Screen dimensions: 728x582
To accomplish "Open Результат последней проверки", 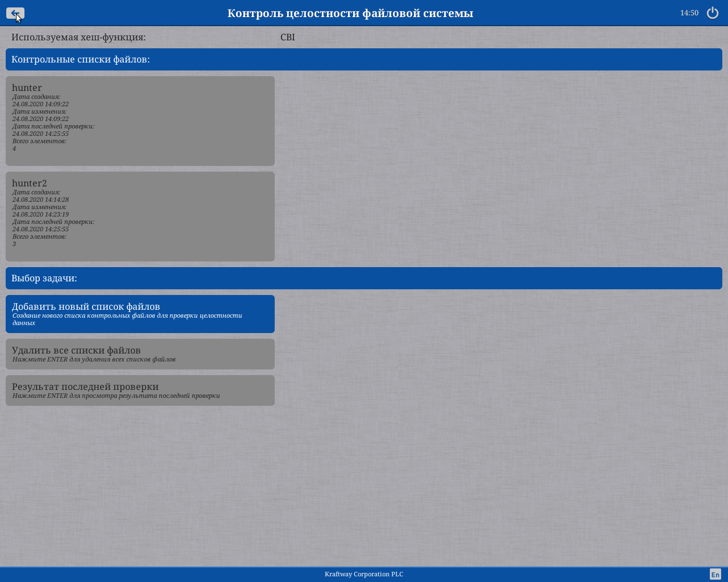I will 140,390.
